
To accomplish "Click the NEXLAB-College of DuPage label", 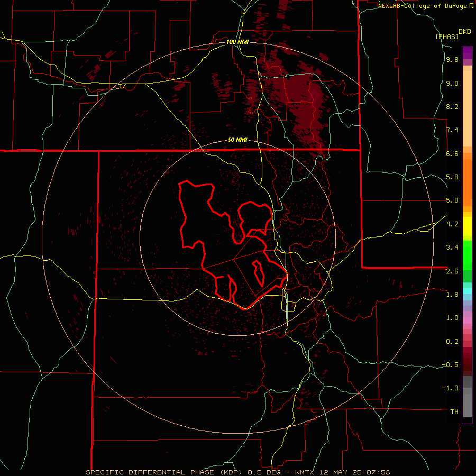I will tap(423, 6).
